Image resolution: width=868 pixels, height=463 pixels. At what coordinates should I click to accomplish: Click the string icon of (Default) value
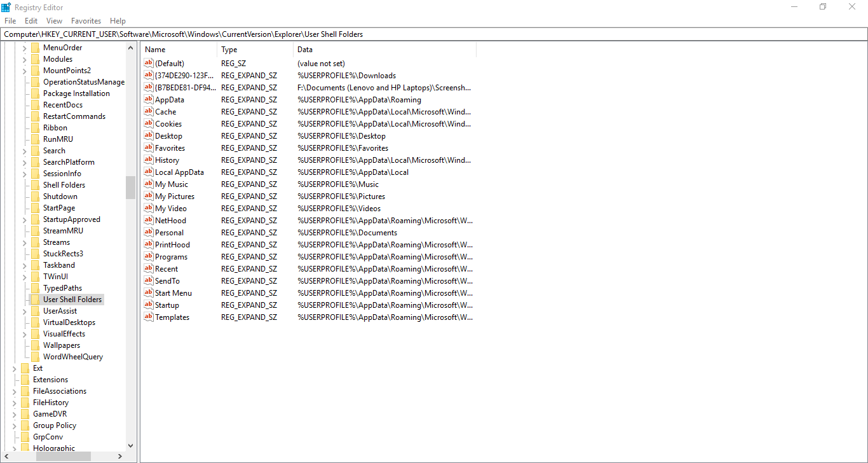[x=149, y=63]
